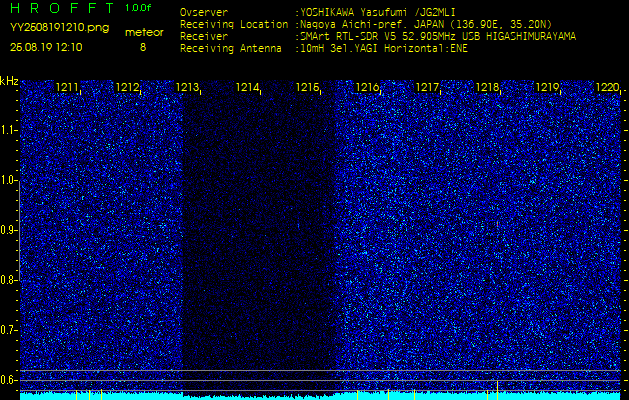Click the tallest yellow meteor marker below 1218
The image size is (629, 400).
(497, 390)
